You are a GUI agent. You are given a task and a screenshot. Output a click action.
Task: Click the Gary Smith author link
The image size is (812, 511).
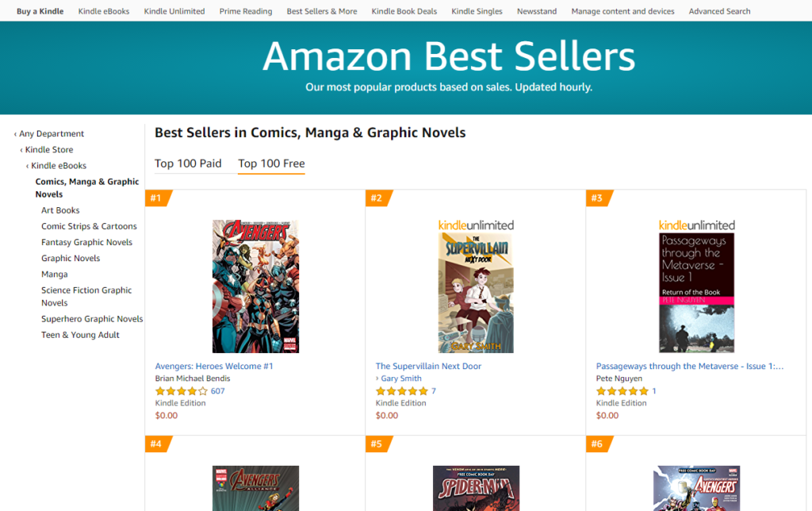coord(401,378)
